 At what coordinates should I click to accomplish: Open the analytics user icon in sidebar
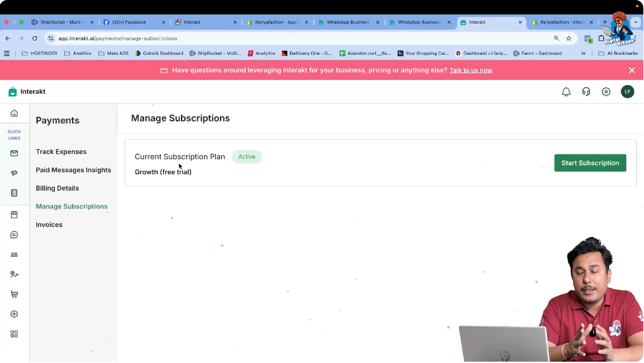[x=15, y=275]
